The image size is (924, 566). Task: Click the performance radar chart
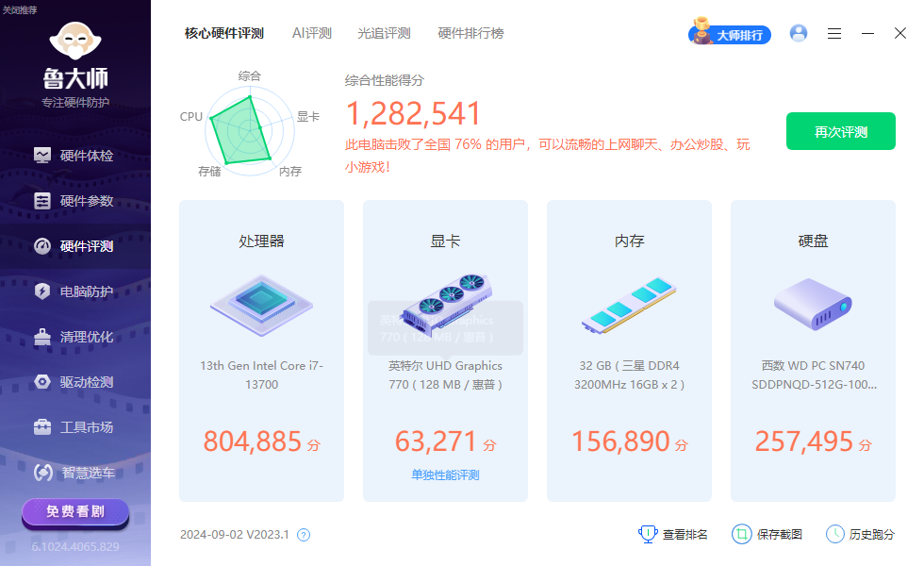[249, 131]
